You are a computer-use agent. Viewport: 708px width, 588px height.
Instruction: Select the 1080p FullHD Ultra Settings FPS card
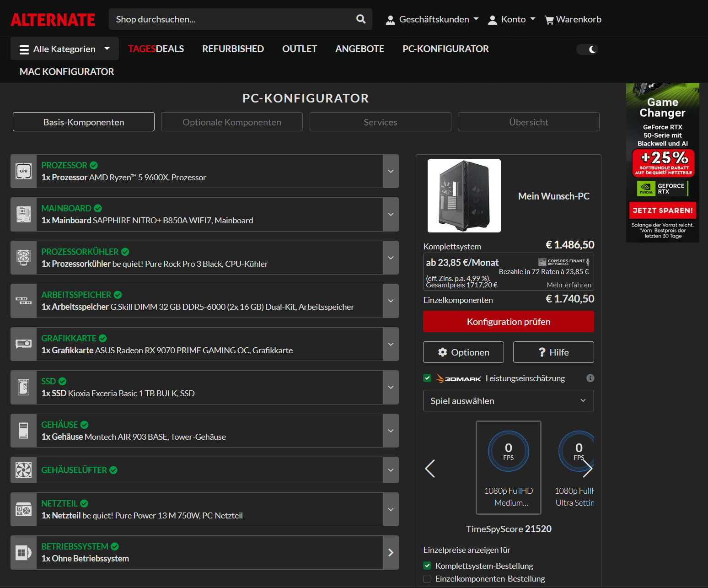[575, 468]
